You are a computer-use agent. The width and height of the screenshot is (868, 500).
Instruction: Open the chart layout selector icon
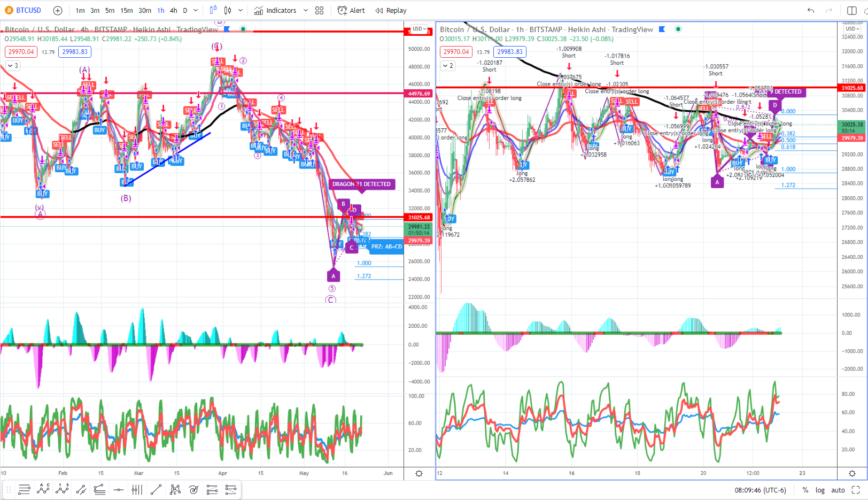pos(852,10)
